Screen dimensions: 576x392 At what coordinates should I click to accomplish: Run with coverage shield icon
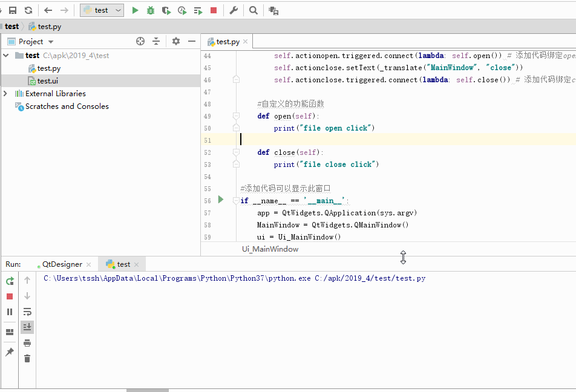(166, 11)
